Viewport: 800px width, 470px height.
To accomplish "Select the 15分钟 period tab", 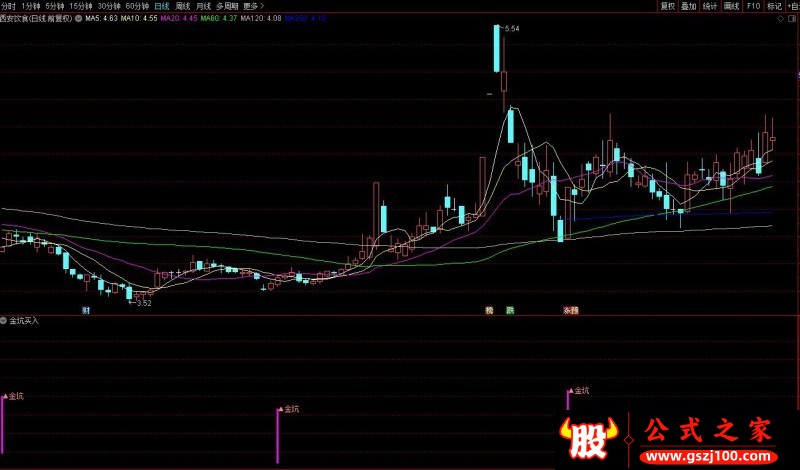I will [x=81, y=6].
